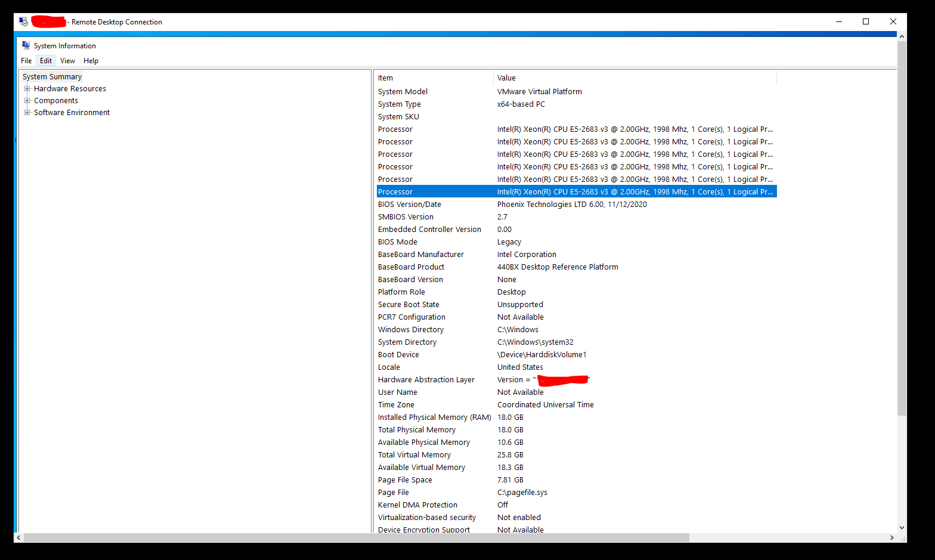Select the SMBIOS Version row
Screen dimensions: 935x560
click(577, 217)
